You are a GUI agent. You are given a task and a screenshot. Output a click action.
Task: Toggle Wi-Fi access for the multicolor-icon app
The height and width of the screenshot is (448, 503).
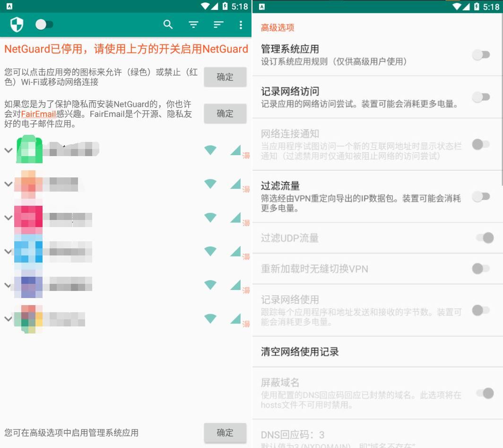pyautogui.click(x=210, y=318)
